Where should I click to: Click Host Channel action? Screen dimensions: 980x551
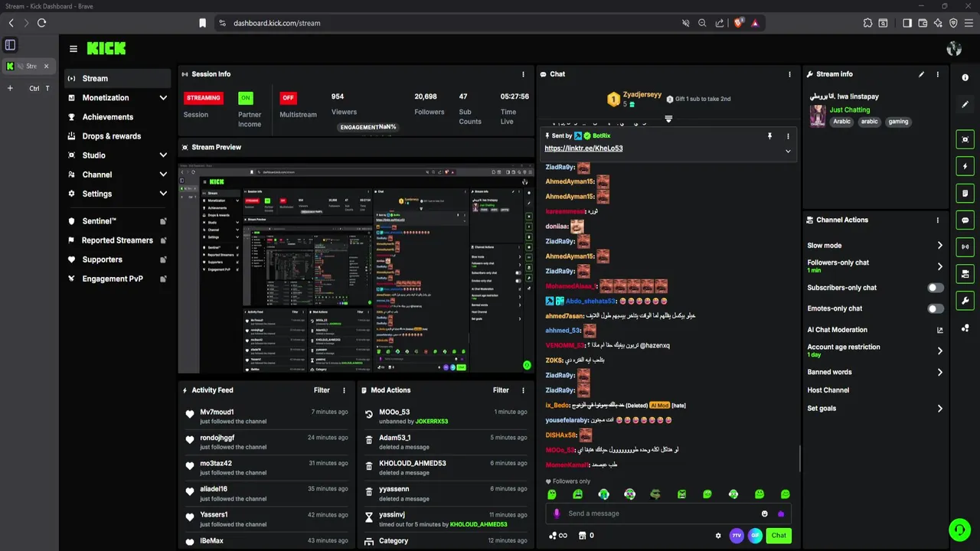point(828,390)
